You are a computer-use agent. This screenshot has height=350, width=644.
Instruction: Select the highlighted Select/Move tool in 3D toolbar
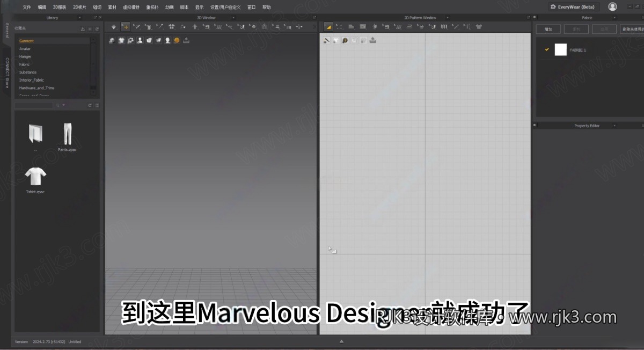(126, 26)
